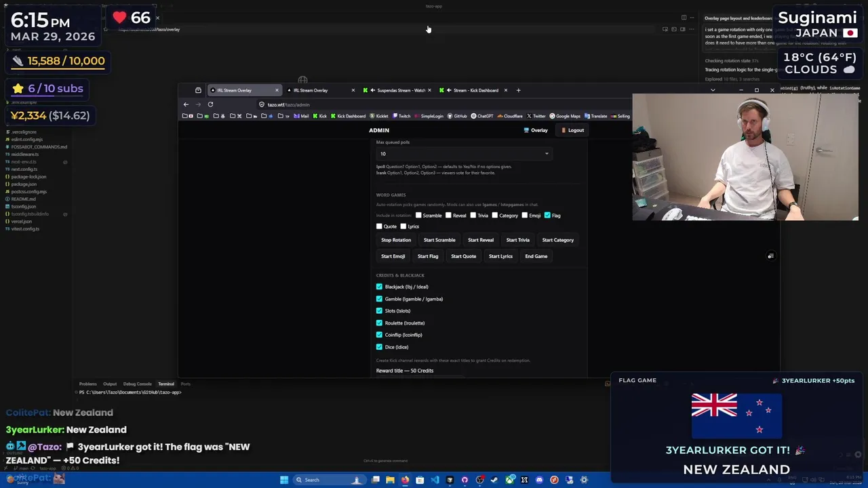Open the Twitch bookmark
868x488 pixels.
point(401,116)
